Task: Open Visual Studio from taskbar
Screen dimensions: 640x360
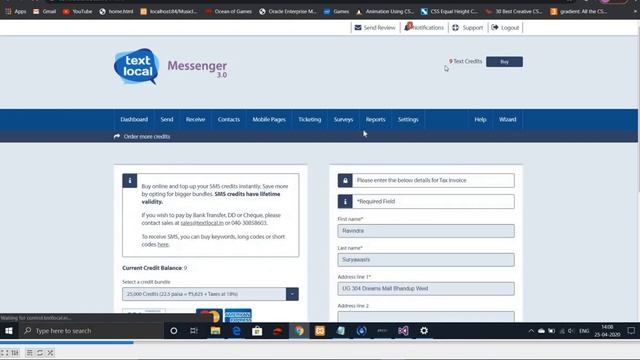Action: tap(403, 331)
